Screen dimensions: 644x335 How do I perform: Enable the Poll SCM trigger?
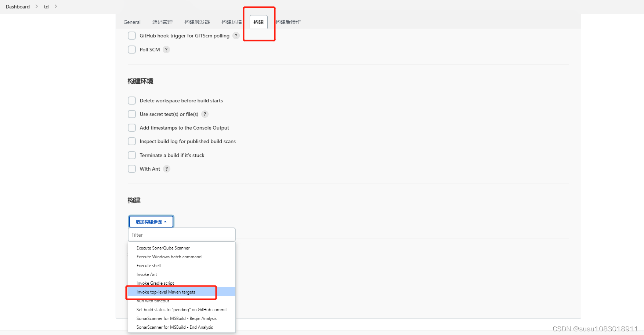[132, 49]
